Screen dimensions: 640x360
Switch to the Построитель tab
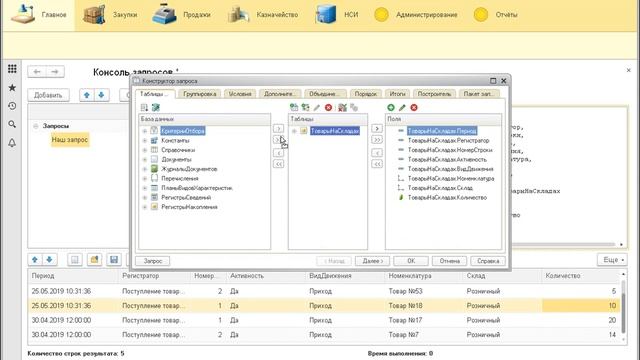[434, 94]
